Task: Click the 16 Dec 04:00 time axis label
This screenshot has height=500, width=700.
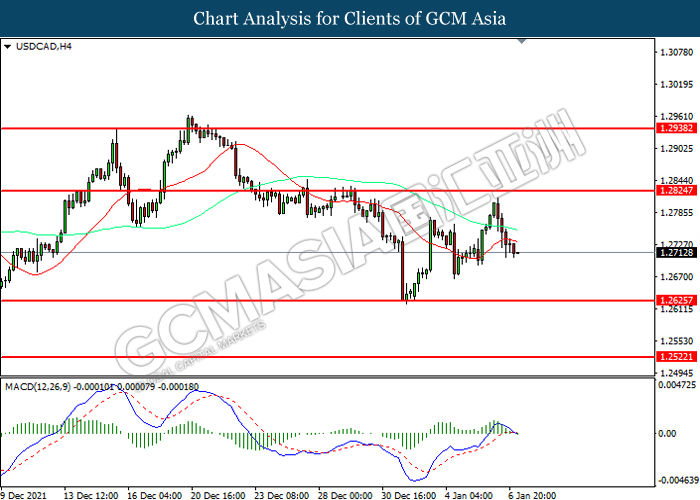Action: click(154, 496)
